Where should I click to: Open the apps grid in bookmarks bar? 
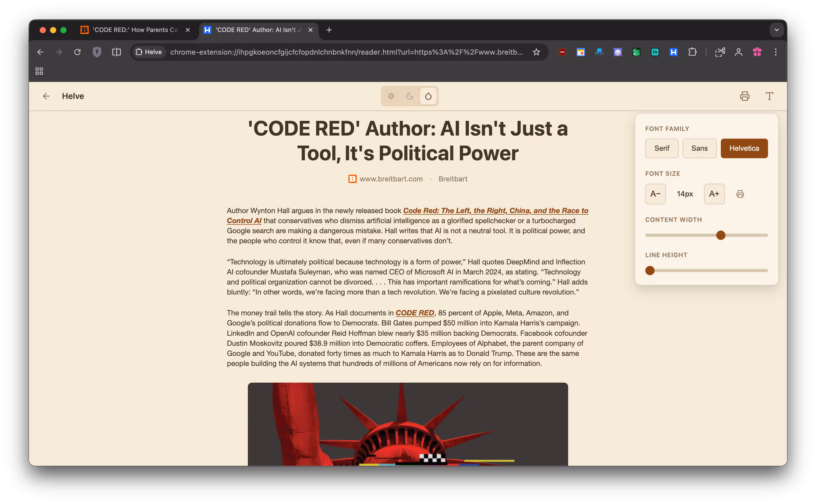coord(39,71)
